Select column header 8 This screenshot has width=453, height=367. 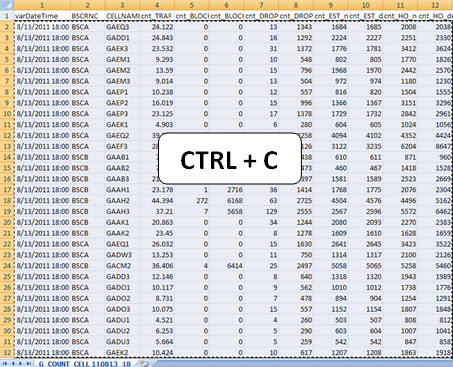click(296, 5)
